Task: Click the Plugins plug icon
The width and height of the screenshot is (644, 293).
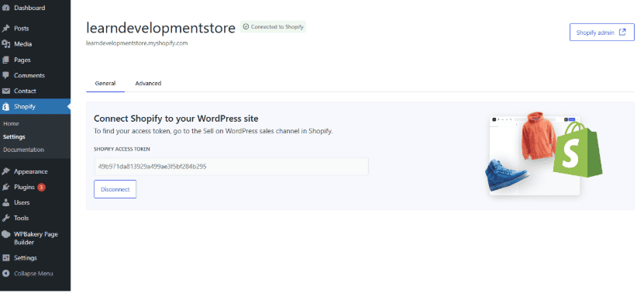Action: (5, 187)
